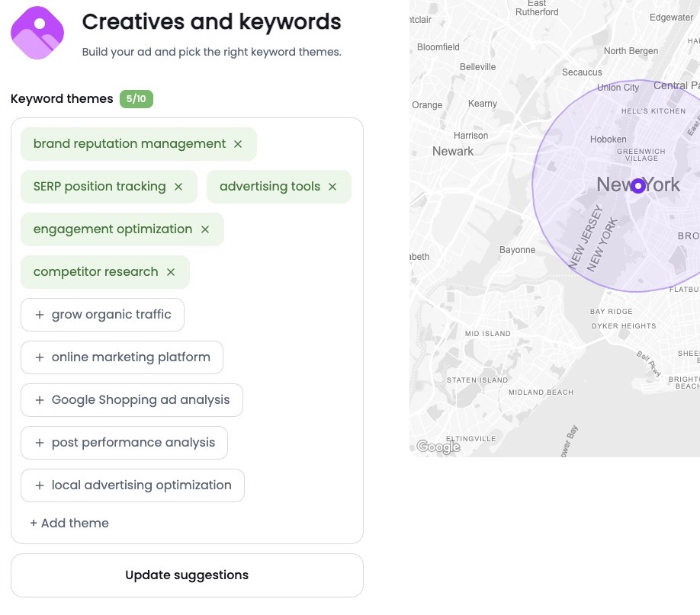This screenshot has height=615, width=700.
Task: Click Newark label on the map
Action: pyautogui.click(x=453, y=152)
